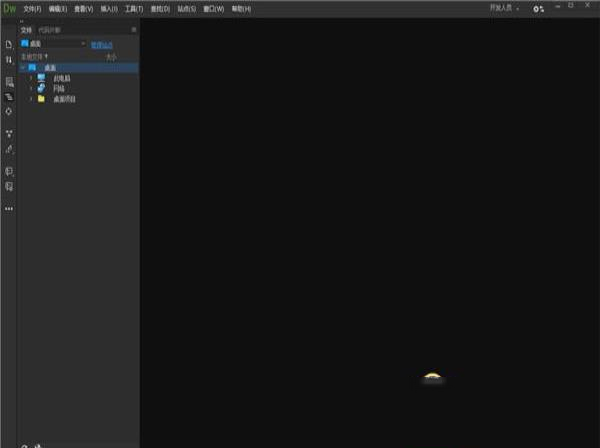The height and width of the screenshot is (448, 600).
Task: Click the sync settings gear icon
Action: pos(538,9)
